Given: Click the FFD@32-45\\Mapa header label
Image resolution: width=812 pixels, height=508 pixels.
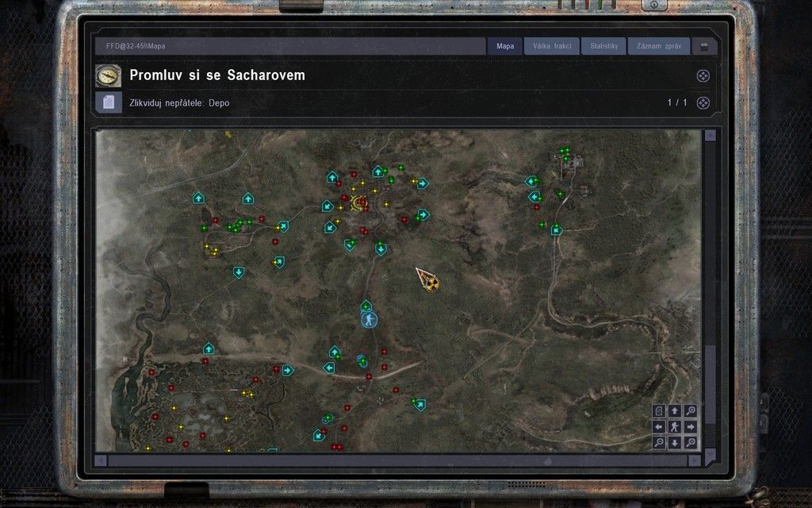Looking at the screenshot, I should [x=136, y=46].
